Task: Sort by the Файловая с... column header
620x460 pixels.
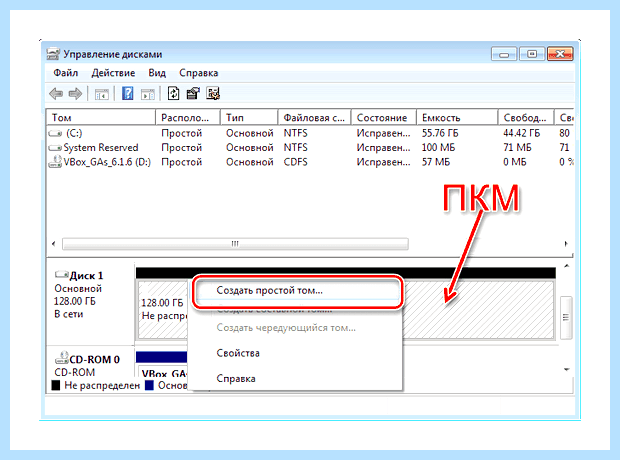Action: tap(314, 117)
